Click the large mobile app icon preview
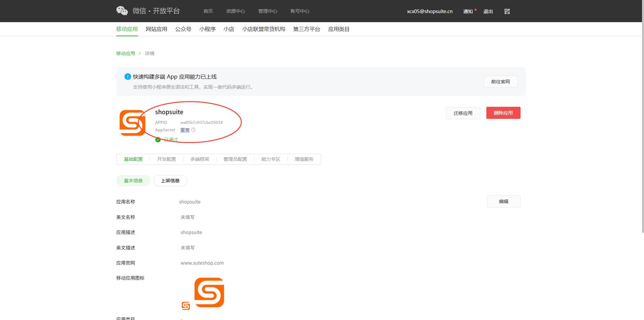Screen dimensions: 644x320 click(x=209, y=292)
